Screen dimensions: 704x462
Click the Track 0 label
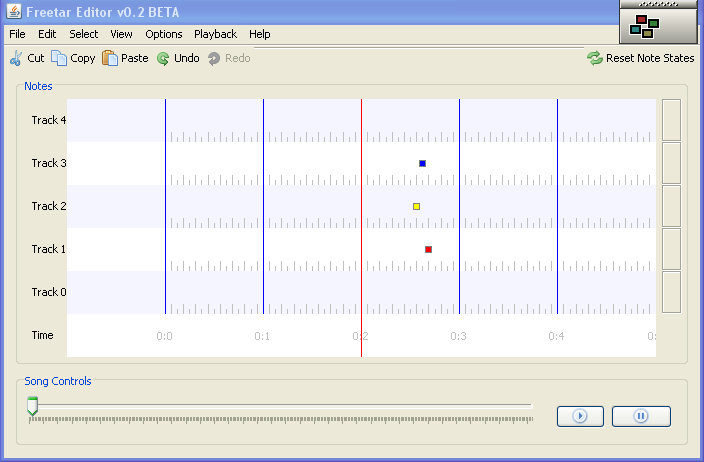pyautogui.click(x=48, y=292)
